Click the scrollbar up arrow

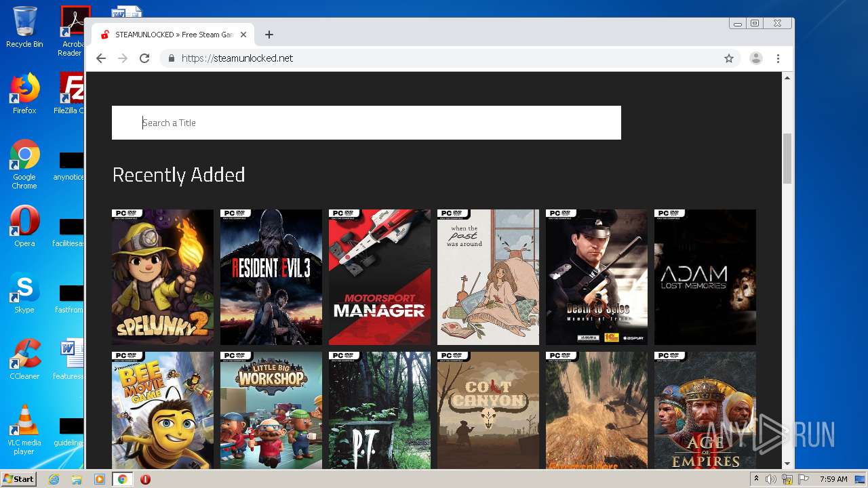787,78
